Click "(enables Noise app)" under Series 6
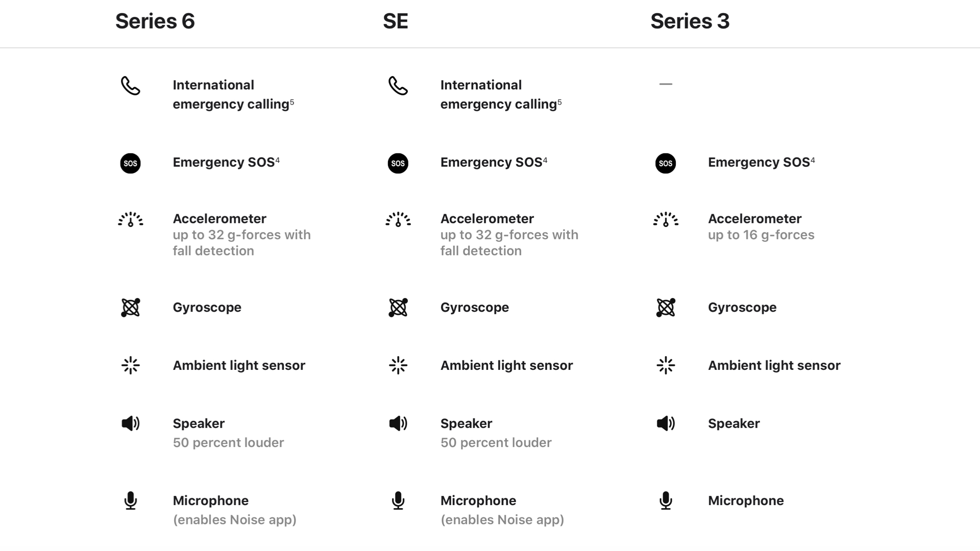This screenshot has height=551, width=980. coord(234,519)
